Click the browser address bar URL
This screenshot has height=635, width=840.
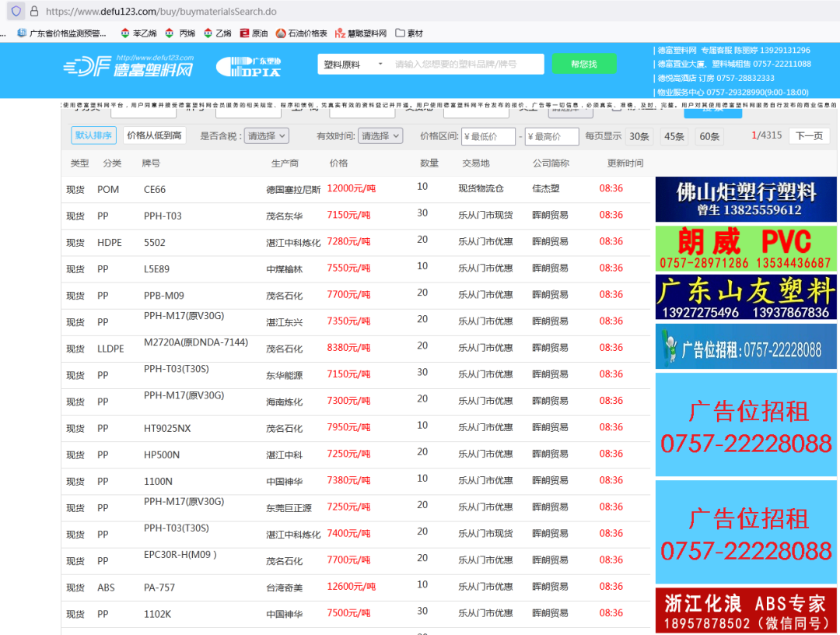click(x=161, y=11)
